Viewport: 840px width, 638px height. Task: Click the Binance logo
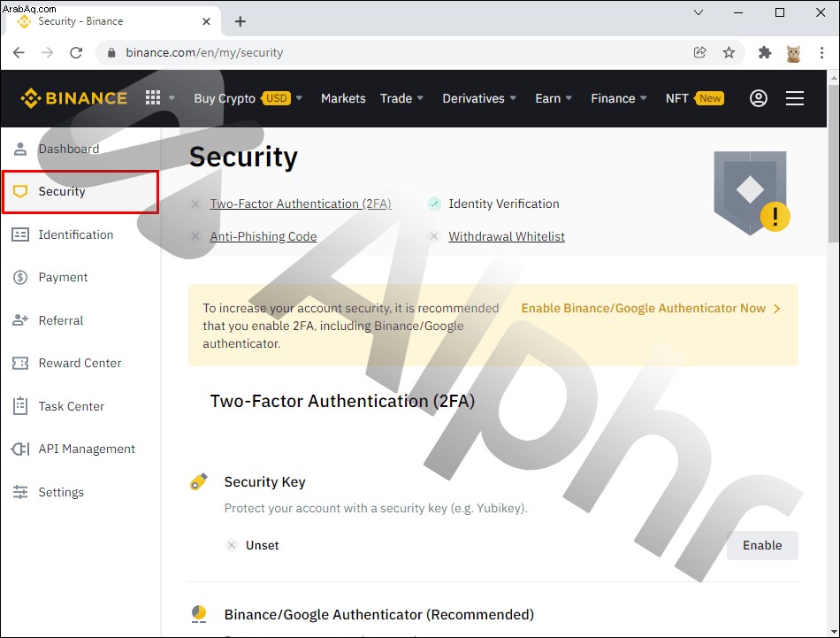74,98
